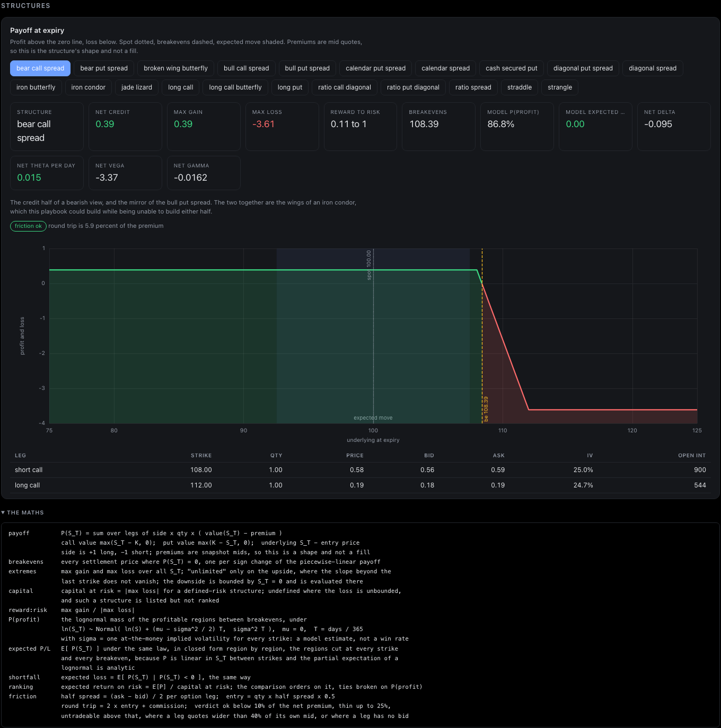Select calendar spread structure
Screen dimensions: 721x728
445,68
